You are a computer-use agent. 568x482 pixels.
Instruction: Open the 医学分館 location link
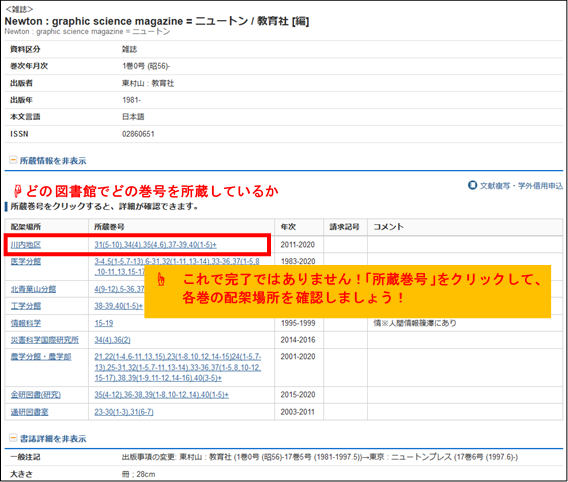click(x=26, y=261)
